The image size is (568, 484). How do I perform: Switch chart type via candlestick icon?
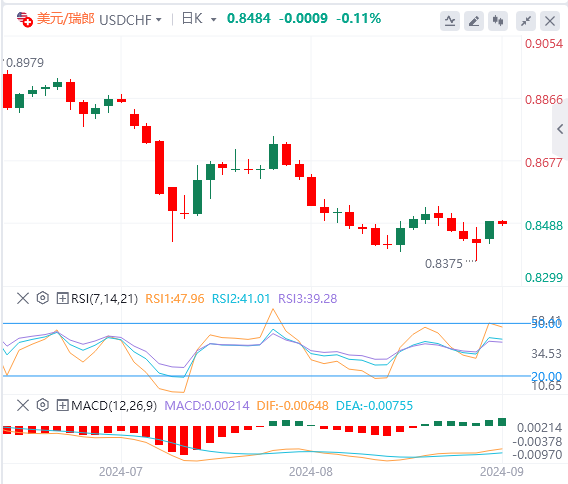[498, 21]
